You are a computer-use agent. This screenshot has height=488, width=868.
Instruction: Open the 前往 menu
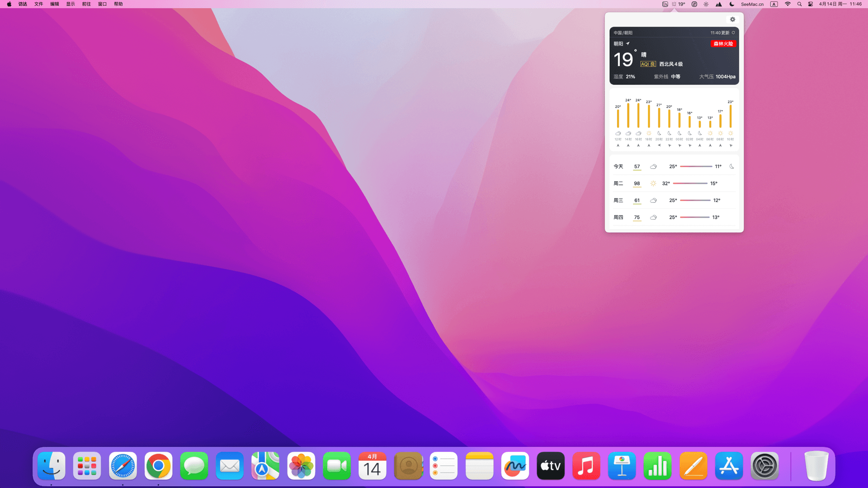click(86, 4)
